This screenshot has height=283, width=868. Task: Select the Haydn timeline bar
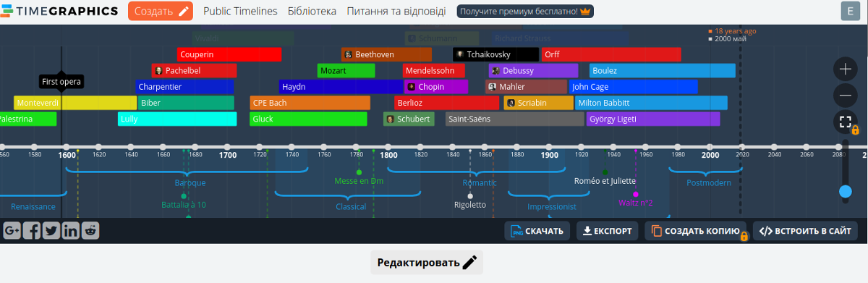[341, 86]
